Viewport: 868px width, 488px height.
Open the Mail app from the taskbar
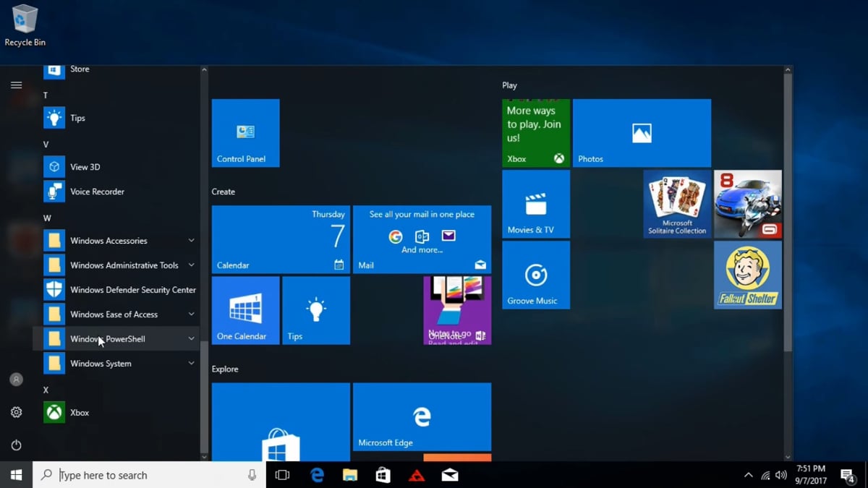[449, 475]
